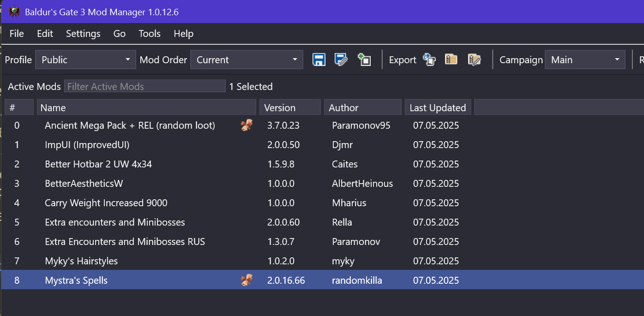Click the blue floppy Save Order icon
Viewport: 644px width, 316px height.
pyautogui.click(x=319, y=60)
